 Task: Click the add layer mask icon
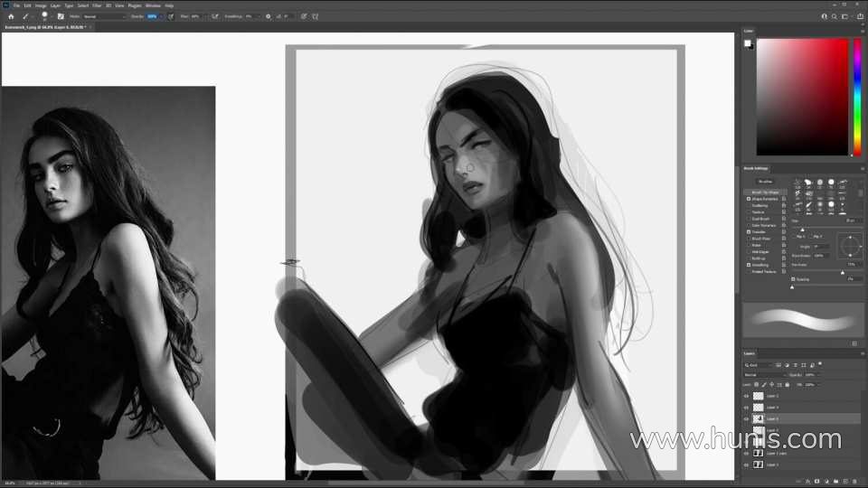[x=817, y=482]
